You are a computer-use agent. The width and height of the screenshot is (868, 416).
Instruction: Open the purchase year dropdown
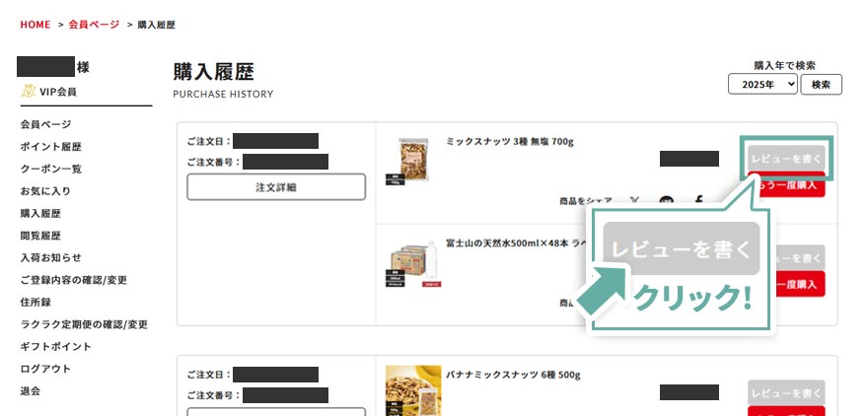[762, 85]
